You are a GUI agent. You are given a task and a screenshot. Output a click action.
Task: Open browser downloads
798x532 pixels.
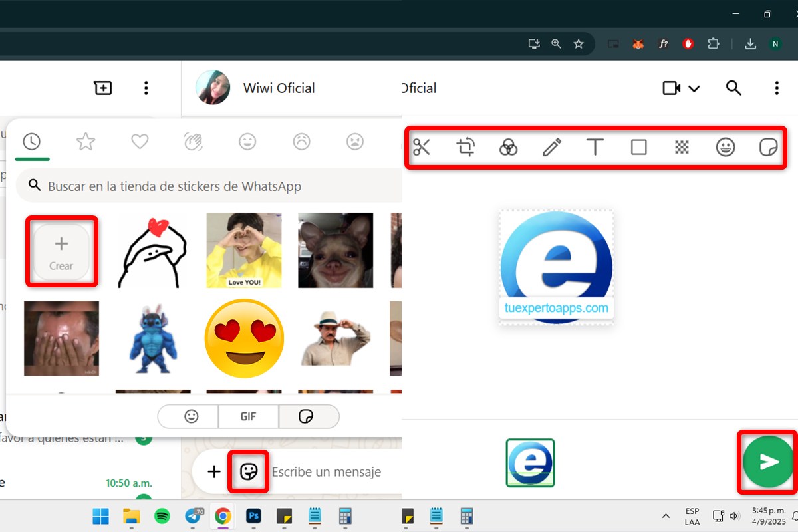pos(750,44)
